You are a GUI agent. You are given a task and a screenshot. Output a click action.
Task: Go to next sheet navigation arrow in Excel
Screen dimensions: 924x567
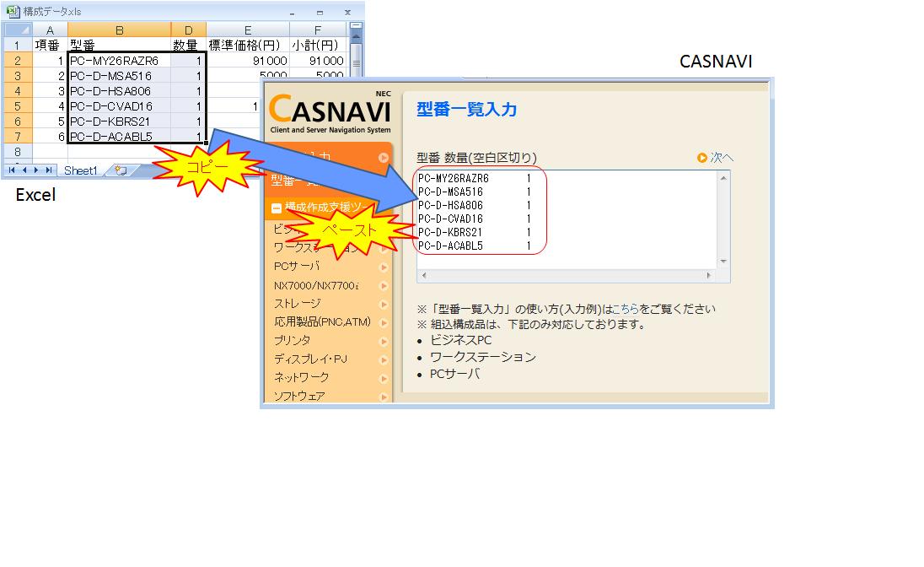tap(36, 170)
